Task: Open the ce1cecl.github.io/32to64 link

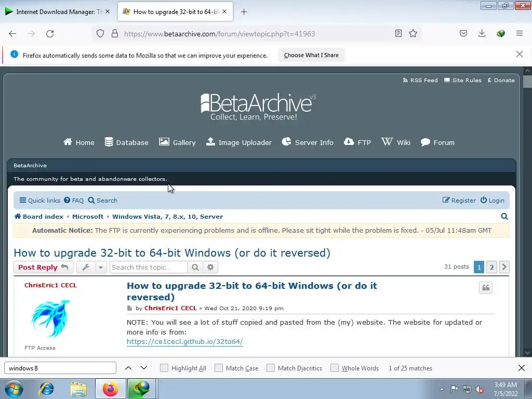Action: (184, 342)
